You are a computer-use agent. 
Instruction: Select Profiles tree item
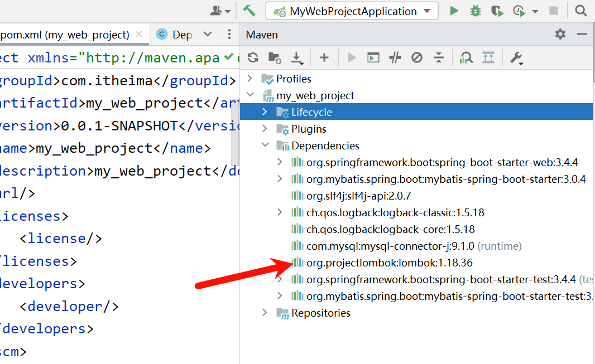coord(294,79)
